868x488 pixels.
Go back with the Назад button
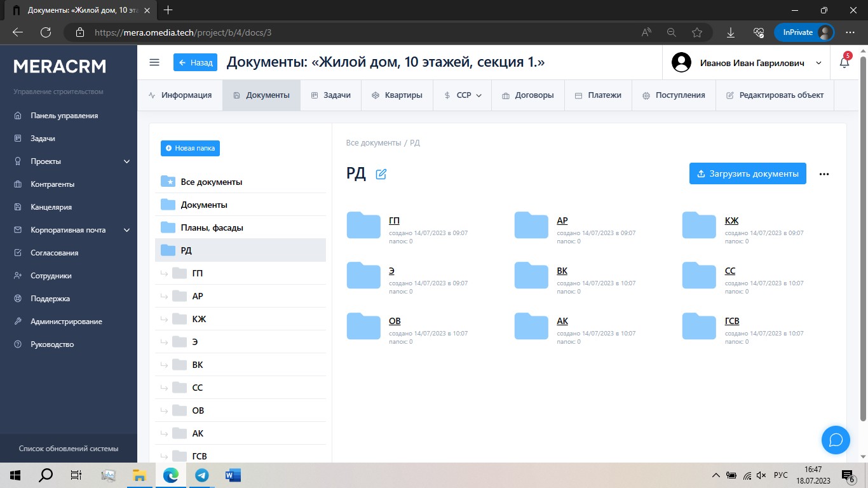coord(195,62)
